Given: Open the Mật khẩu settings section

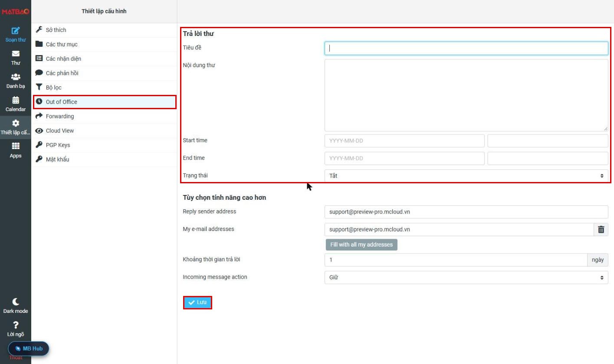Looking at the screenshot, I should click(105, 159).
